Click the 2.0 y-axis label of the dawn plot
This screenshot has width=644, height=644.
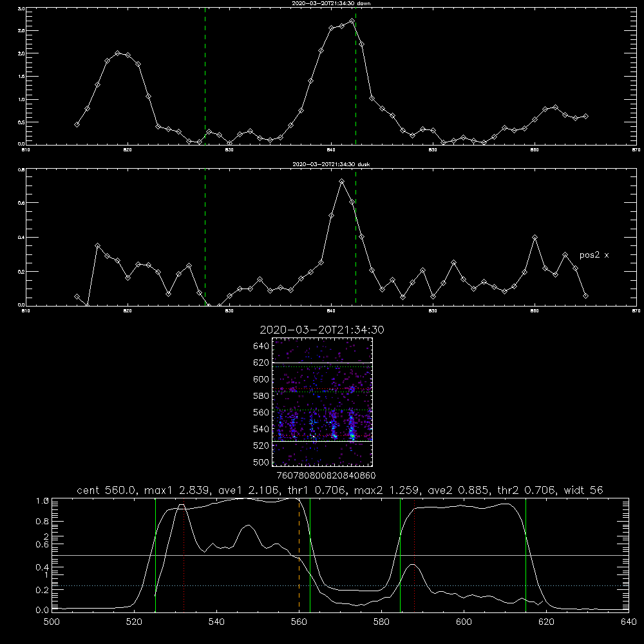22,53
